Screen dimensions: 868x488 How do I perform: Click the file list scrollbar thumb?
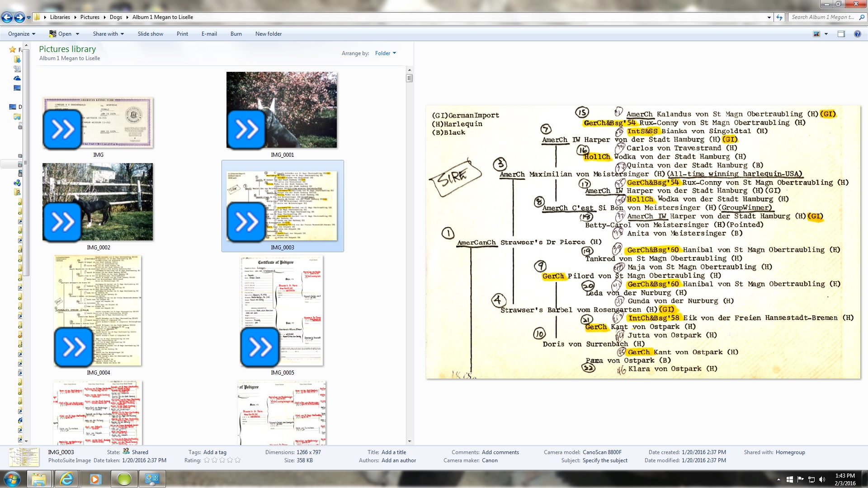click(x=409, y=78)
